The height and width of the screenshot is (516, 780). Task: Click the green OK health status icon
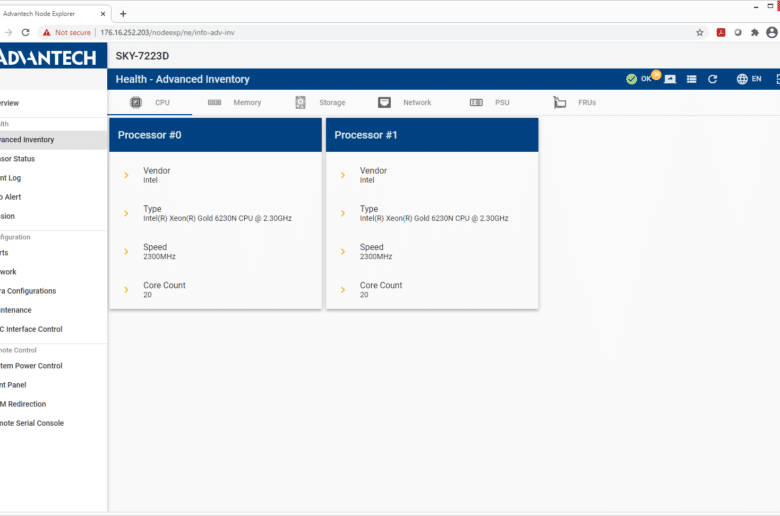coord(631,79)
